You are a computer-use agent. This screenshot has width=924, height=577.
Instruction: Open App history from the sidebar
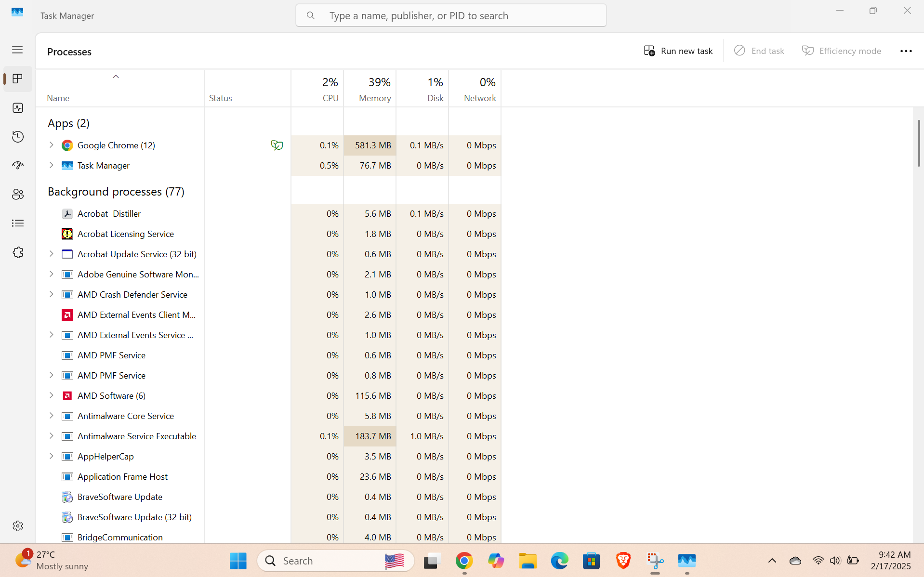tap(18, 137)
